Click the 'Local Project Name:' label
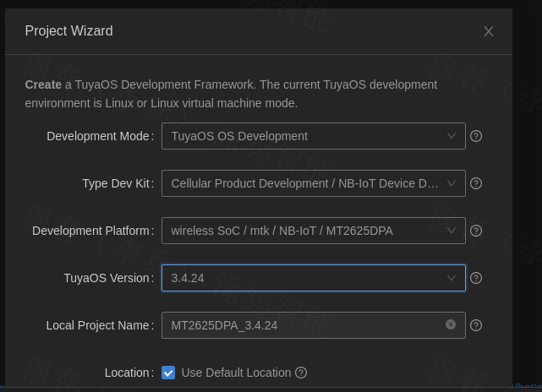The image size is (542, 392). [x=100, y=325]
